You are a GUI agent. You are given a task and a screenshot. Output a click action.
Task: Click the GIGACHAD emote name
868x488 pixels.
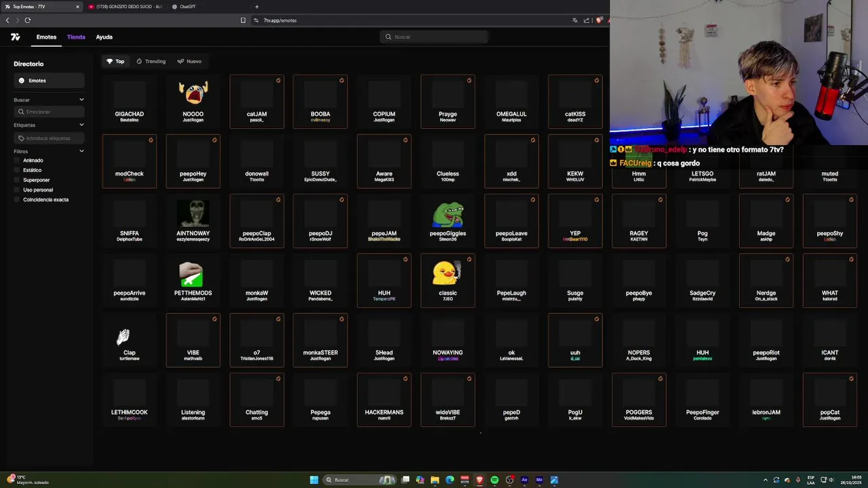(x=130, y=114)
